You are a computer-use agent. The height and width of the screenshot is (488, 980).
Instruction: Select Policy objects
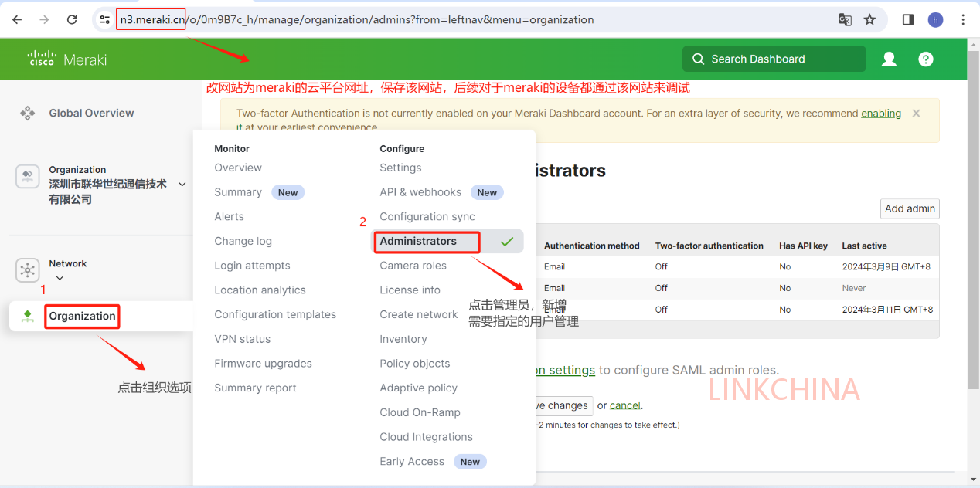click(414, 364)
